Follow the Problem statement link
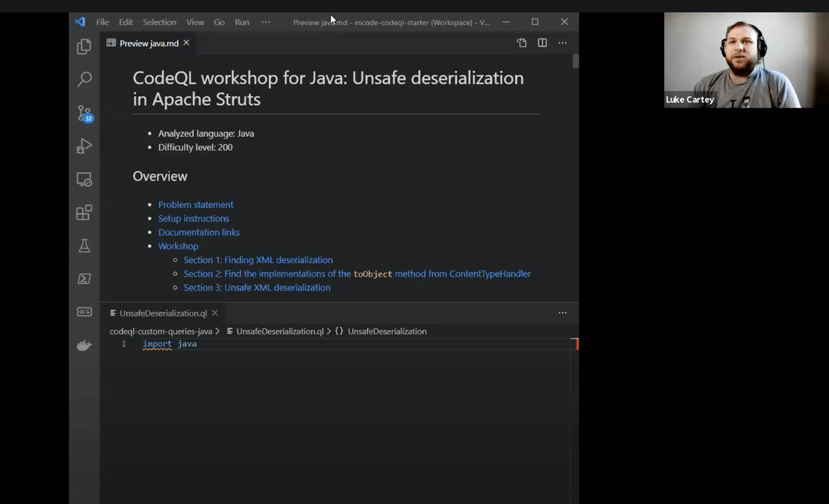Screen dimensions: 829x504 click(x=196, y=205)
